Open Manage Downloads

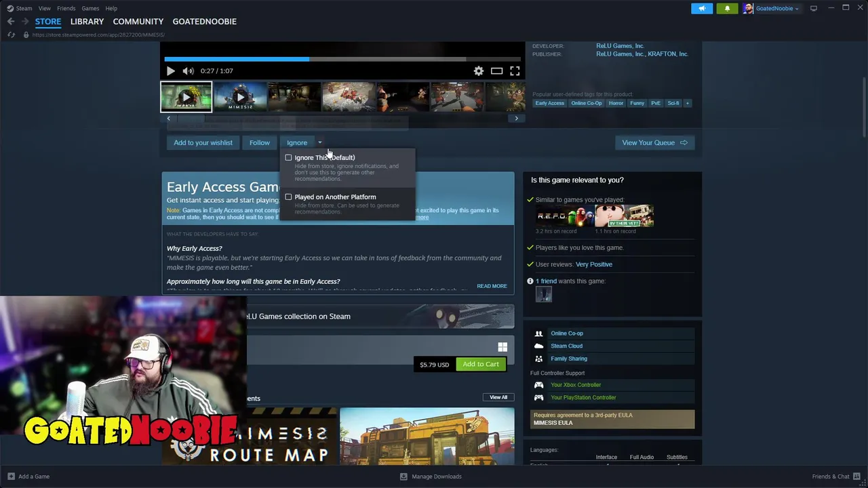point(431,476)
